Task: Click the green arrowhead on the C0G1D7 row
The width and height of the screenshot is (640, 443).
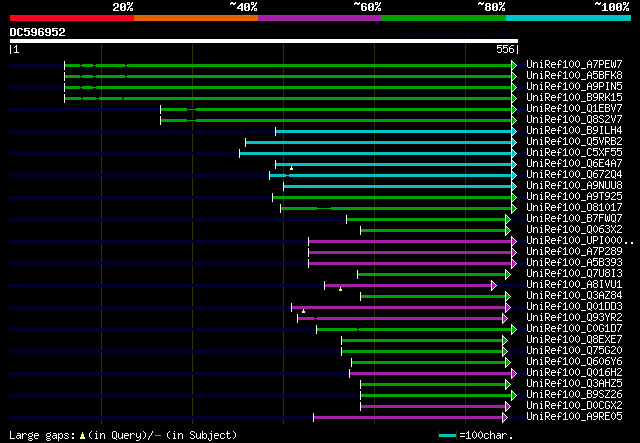Action: click(x=514, y=329)
